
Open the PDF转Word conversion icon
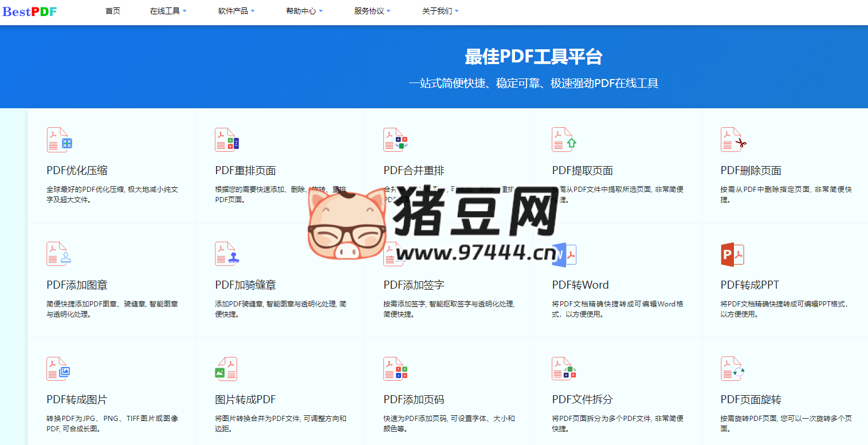point(563,254)
